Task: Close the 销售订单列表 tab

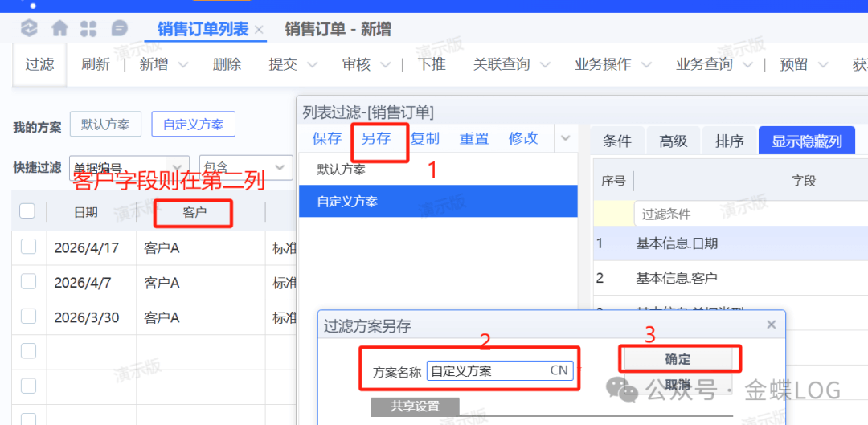Action: [259, 30]
